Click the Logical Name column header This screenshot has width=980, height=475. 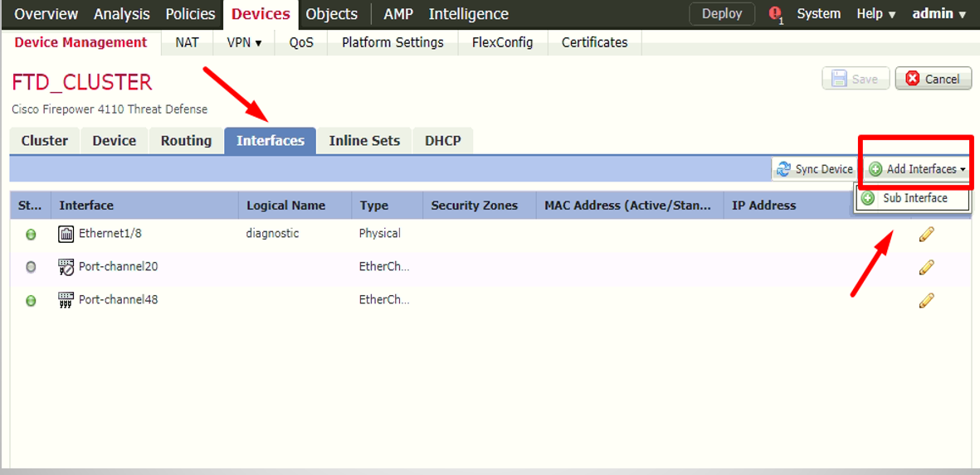click(x=295, y=206)
